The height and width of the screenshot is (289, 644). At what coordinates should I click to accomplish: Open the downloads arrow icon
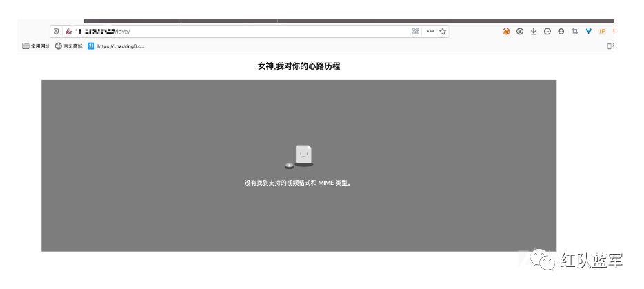534,31
